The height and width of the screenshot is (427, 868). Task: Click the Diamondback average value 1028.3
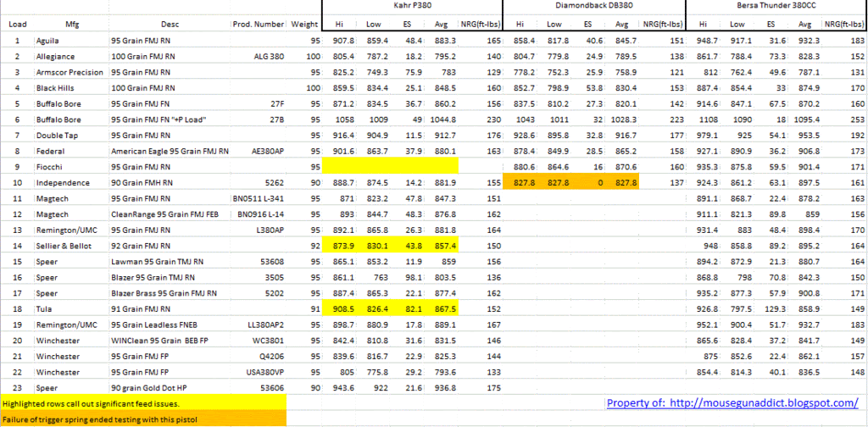tap(622, 119)
